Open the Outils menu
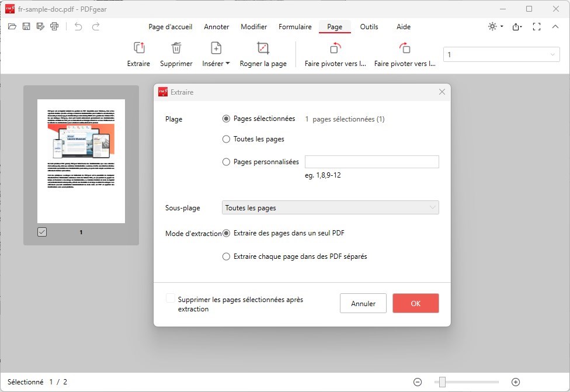 [369, 26]
